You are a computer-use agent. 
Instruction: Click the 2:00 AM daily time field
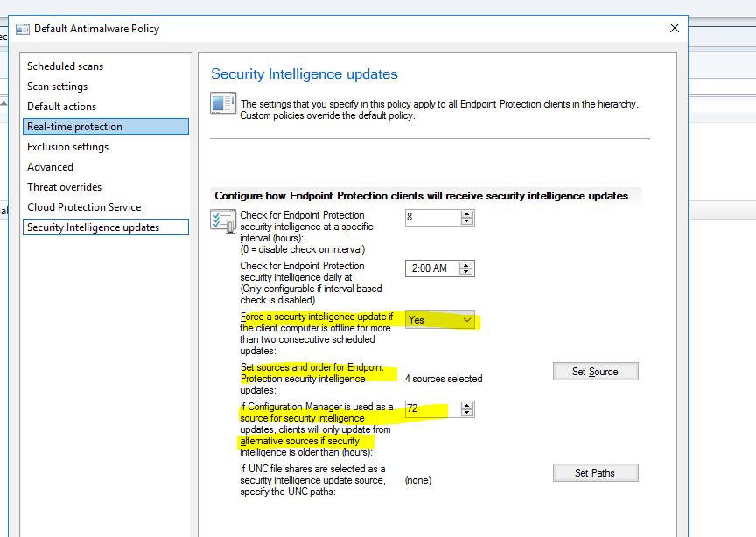tap(432, 268)
